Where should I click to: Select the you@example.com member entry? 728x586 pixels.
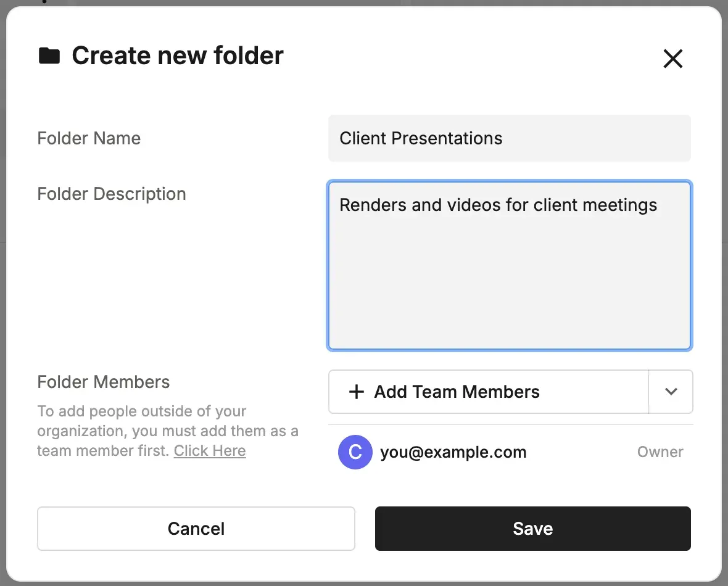(x=511, y=452)
